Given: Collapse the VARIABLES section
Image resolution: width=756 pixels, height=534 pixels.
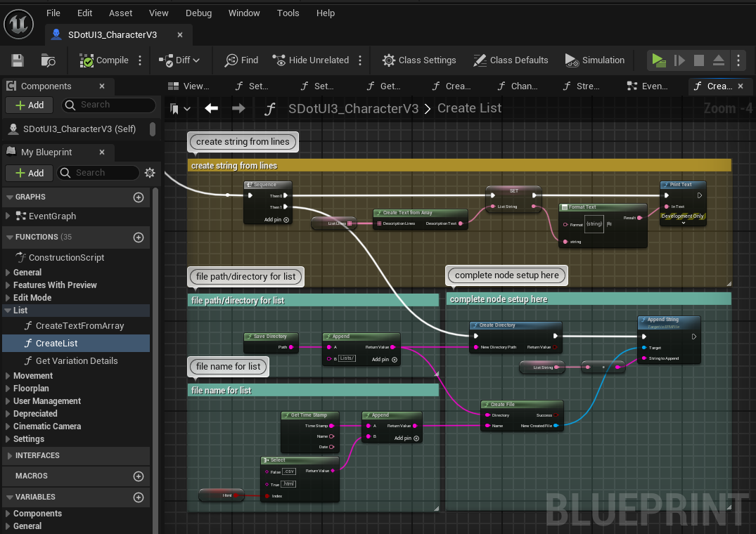Looking at the screenshot, I should point(9,497).
